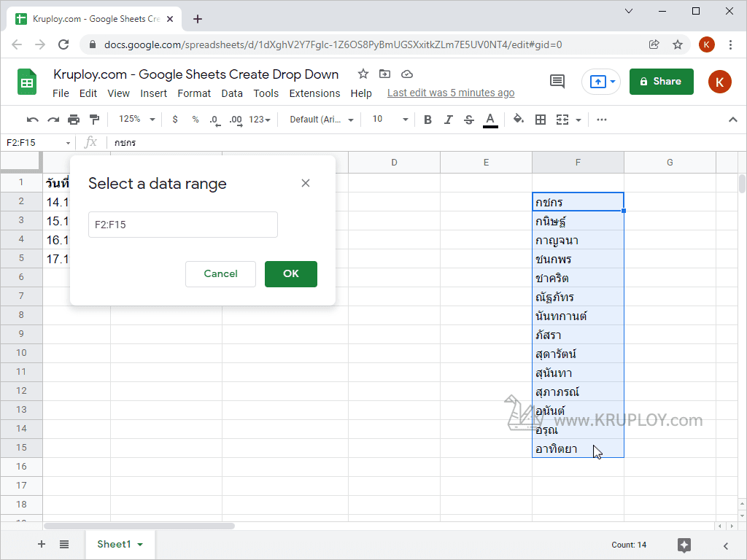Viewport: 747px width, 560px height.
Task: Open the File menu
Action: pyautogui.click(x=61, y=93)
